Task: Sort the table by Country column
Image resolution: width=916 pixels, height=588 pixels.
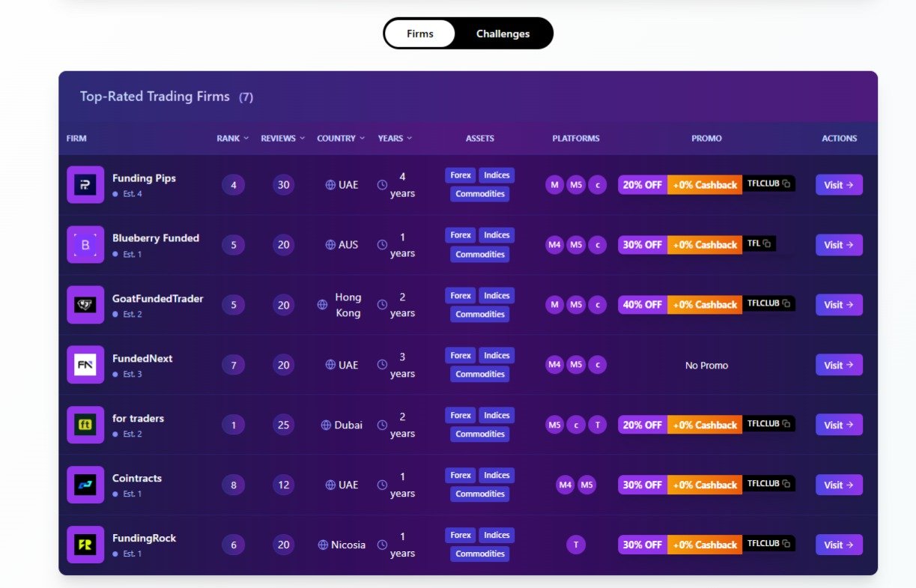Action: click(x=341, y=139)
